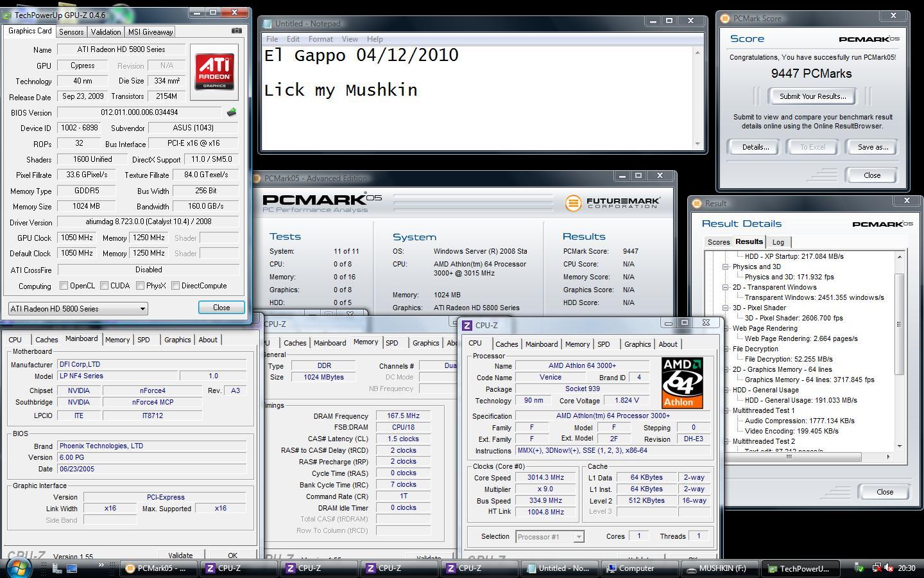Image resolution: width=924 pixels, height=578 pixels.
Task: Click the Driver Version field in GPU-Z
Action: click(148, 222)
